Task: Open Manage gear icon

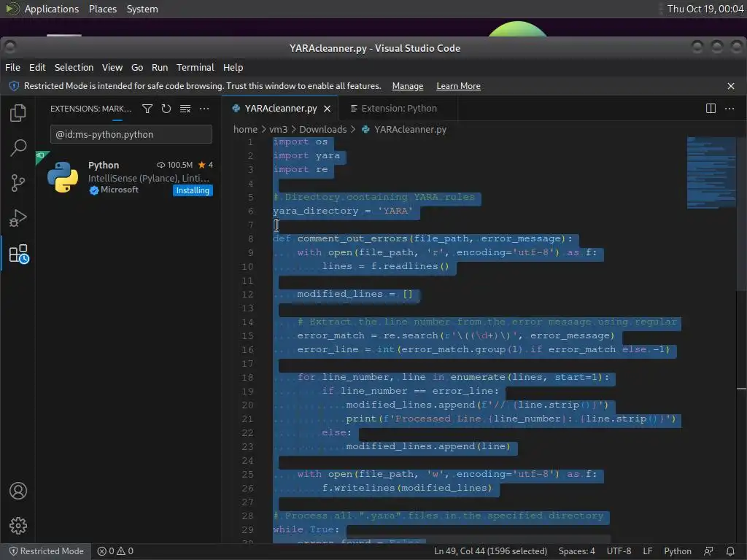Action: [18, 526]
